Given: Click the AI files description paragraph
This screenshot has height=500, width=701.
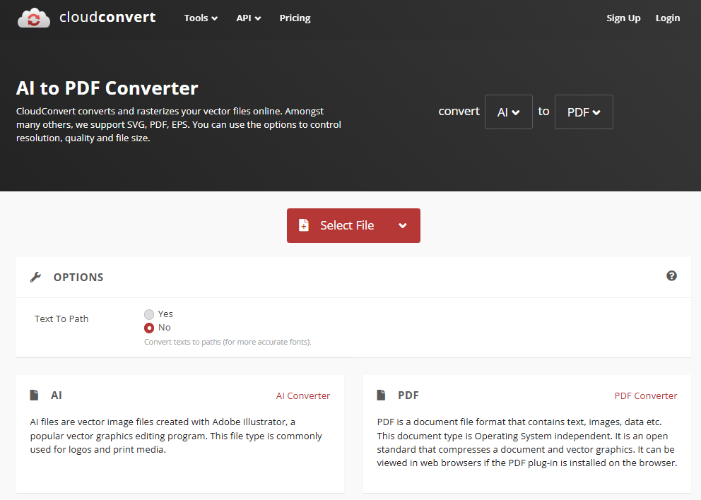Looking at the screenshot, I should point(176,436).
